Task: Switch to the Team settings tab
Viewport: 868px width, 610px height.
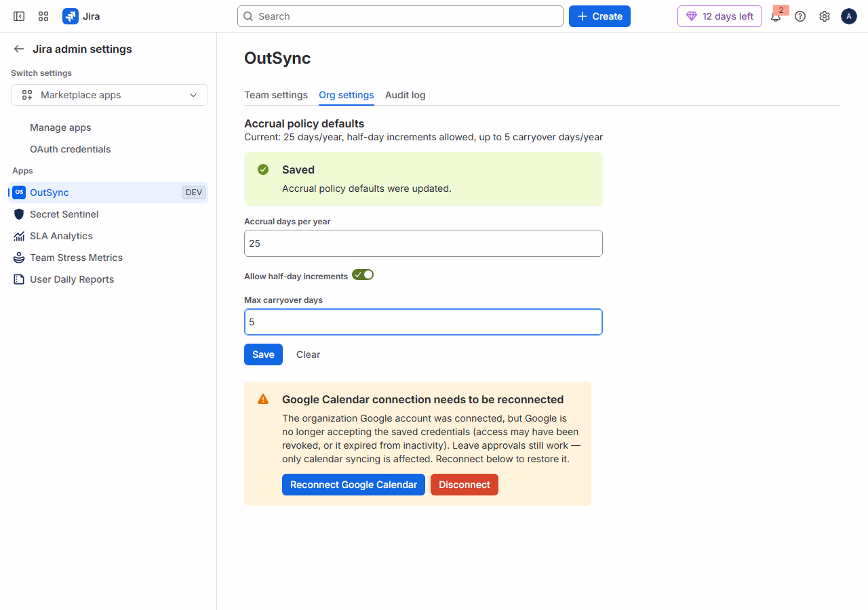Action: [x=276, y=95]
